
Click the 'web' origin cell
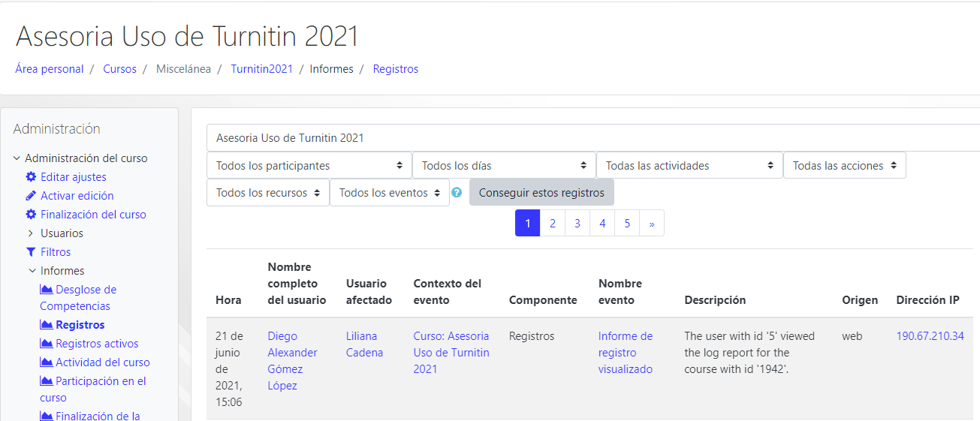point(852,336)
